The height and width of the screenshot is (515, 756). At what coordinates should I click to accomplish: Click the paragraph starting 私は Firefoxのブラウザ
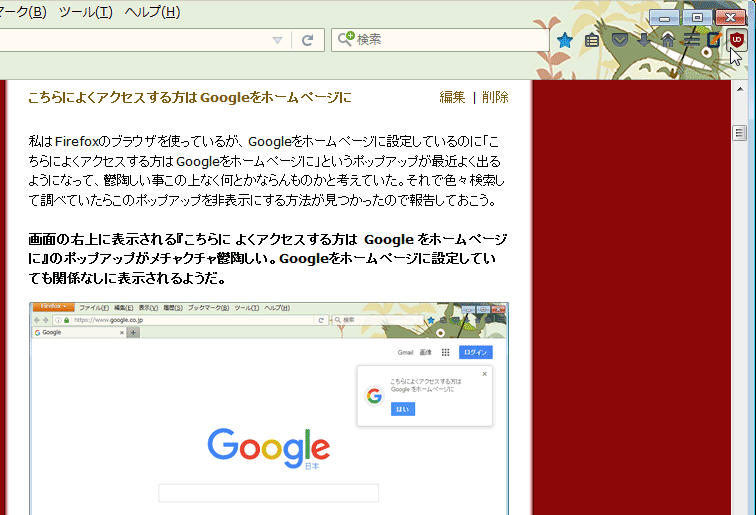click(266, 171)
